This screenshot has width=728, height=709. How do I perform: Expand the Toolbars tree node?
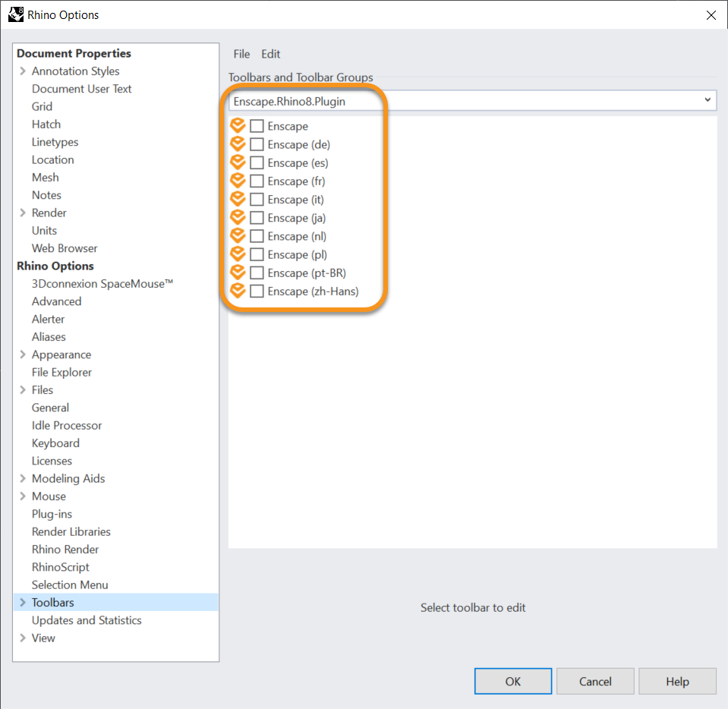pos(23,602)
